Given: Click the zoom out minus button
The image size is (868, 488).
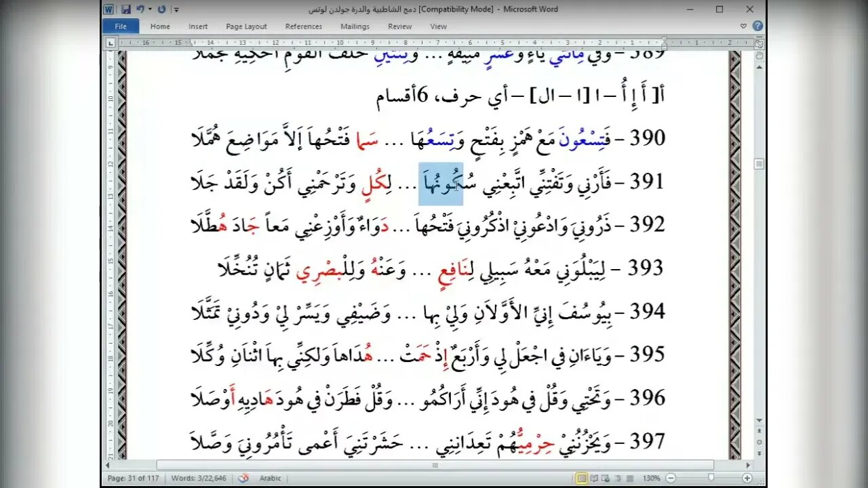Looking at the screenshot, I should [670, 479].
